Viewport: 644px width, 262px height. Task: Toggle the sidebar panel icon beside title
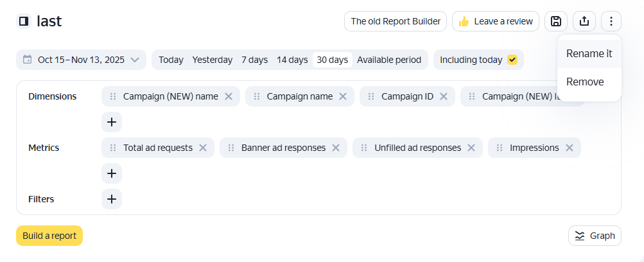click(x=24, y=21)
